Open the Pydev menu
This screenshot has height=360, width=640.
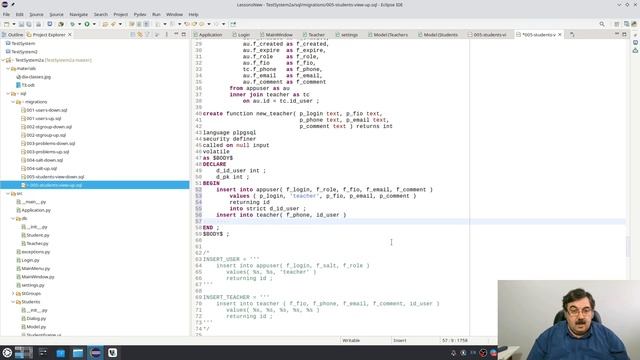[x=140, y=14]
